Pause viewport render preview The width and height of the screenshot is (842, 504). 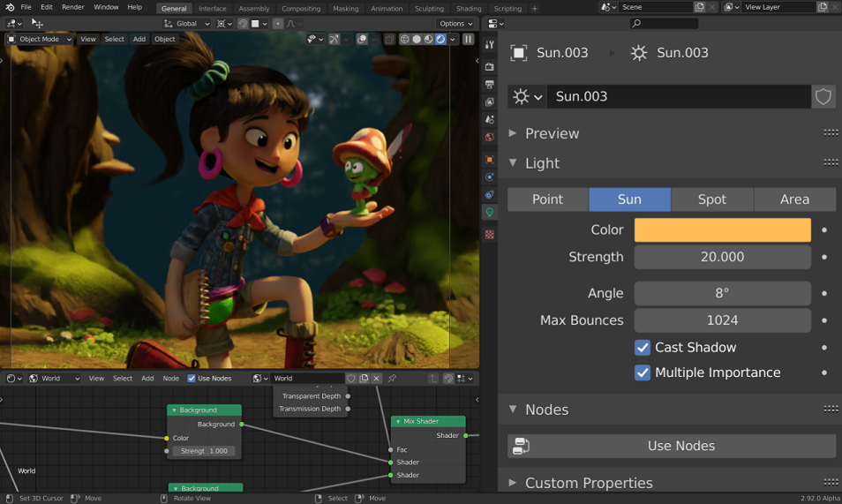coord(469,39)
